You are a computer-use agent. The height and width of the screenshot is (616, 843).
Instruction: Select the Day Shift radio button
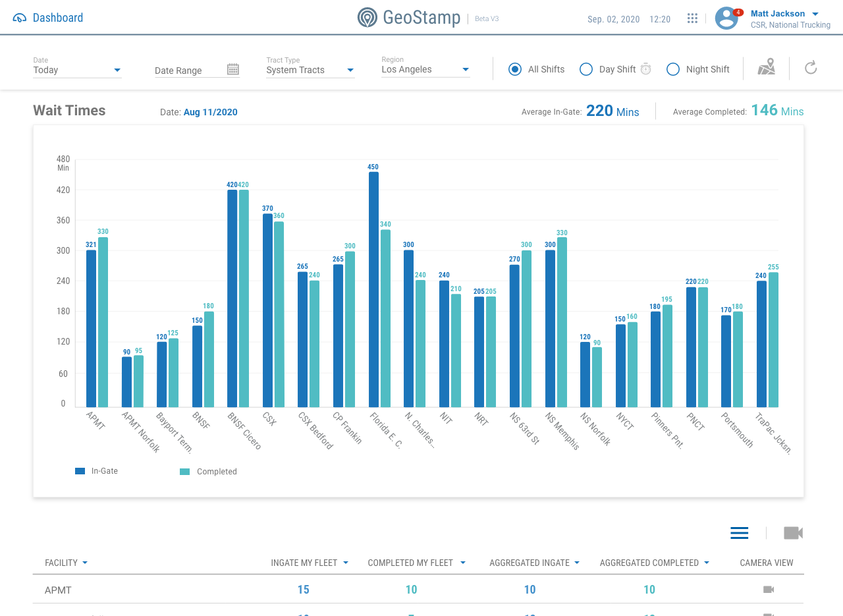coord(586,69)
